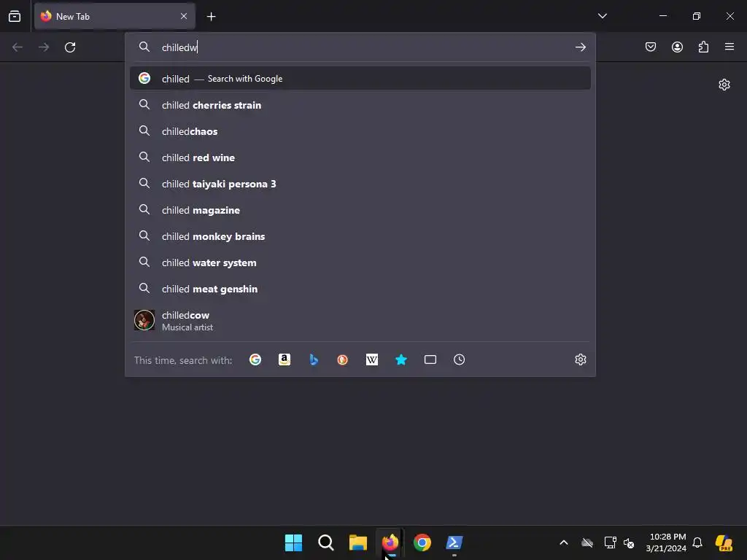Open the Windows Start menu

[293, 542]
